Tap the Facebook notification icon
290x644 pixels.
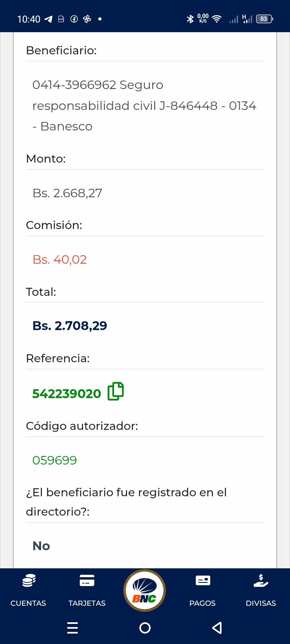pos(74,19)
